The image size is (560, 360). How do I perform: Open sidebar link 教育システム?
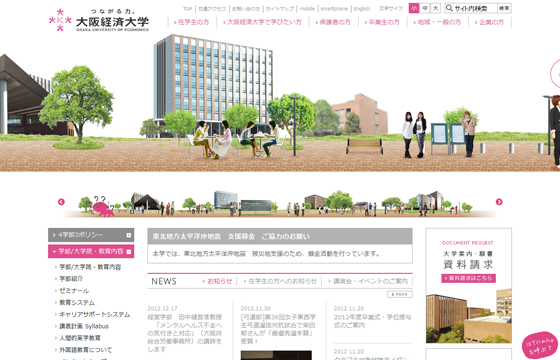[x=77, y=302]
